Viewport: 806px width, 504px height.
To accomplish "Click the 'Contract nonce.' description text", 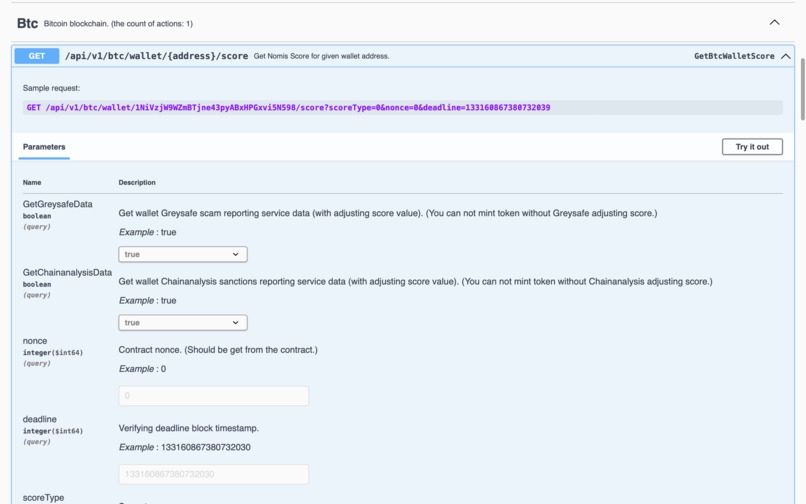I will coord(218,350).
